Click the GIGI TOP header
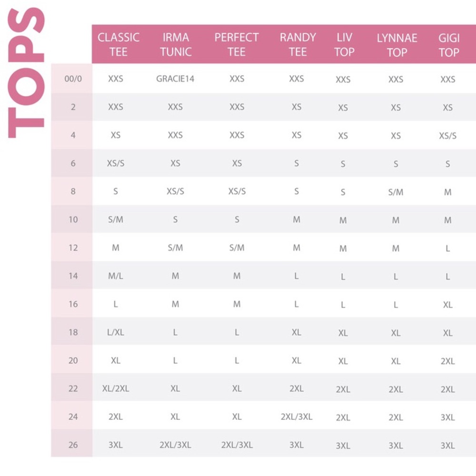This screenshot has height=476, width=476. pos(449,45)
